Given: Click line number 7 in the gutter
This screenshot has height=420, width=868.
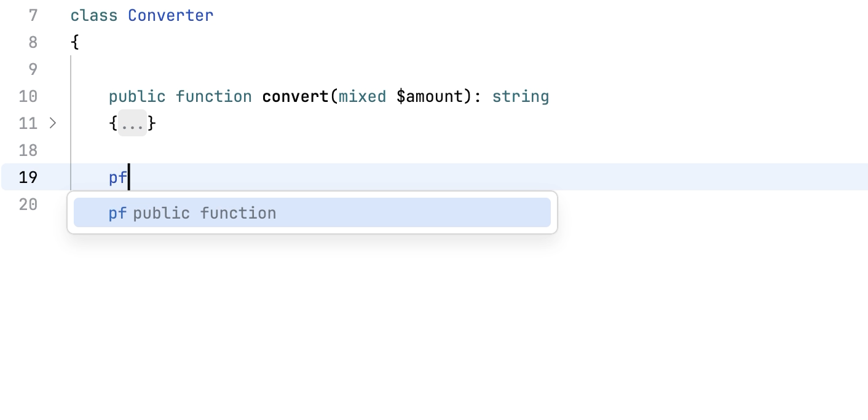Looking at the screenshot, I should tap(33, 15).
